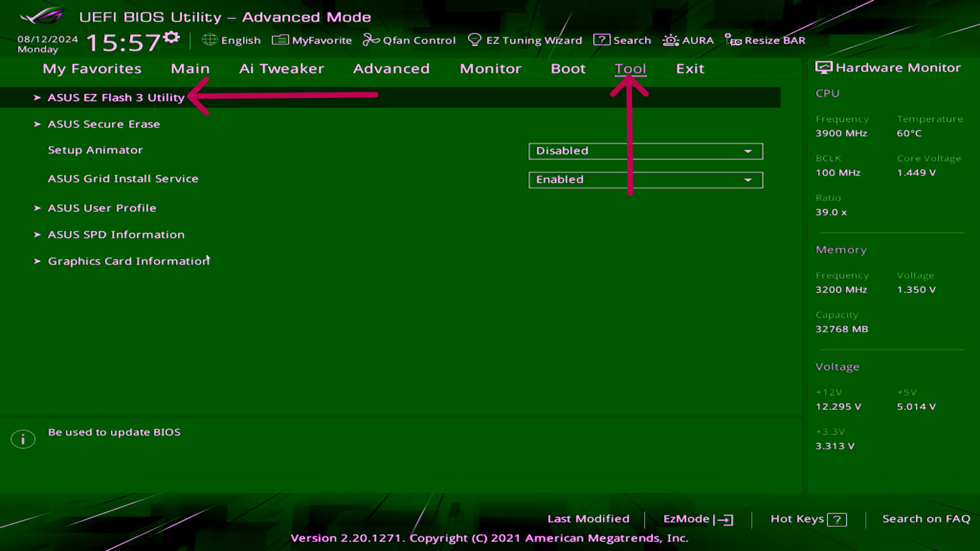Click ASUS Grid Install Service dropdown arrow
The height and width of the screenshot is (551, 980).
click(748, 180)
